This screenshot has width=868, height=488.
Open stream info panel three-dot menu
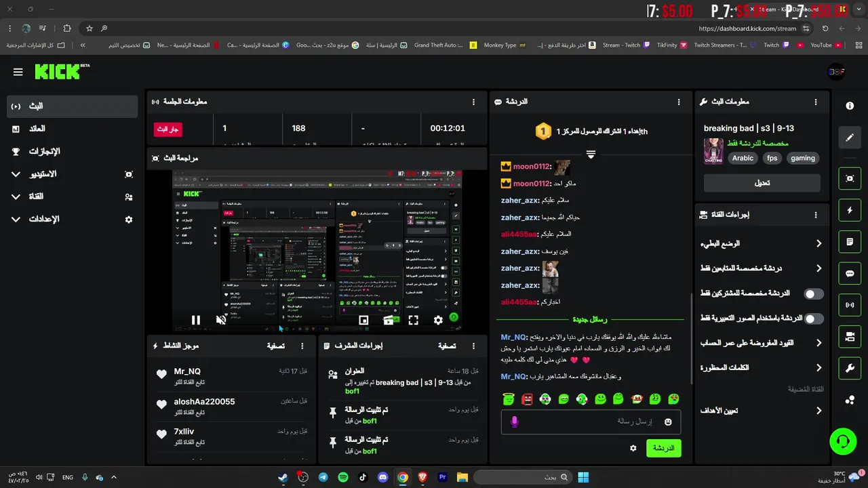[816, 102]
